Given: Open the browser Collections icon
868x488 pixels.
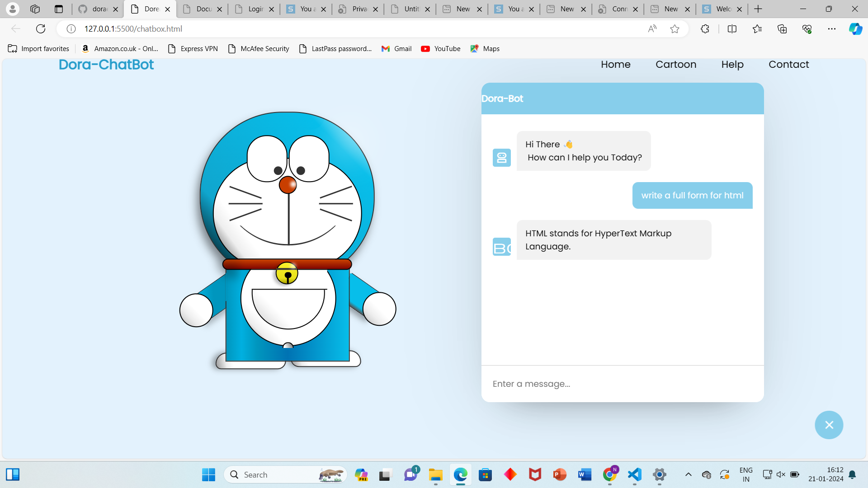Looking at the screenshot, I should 782,29.
